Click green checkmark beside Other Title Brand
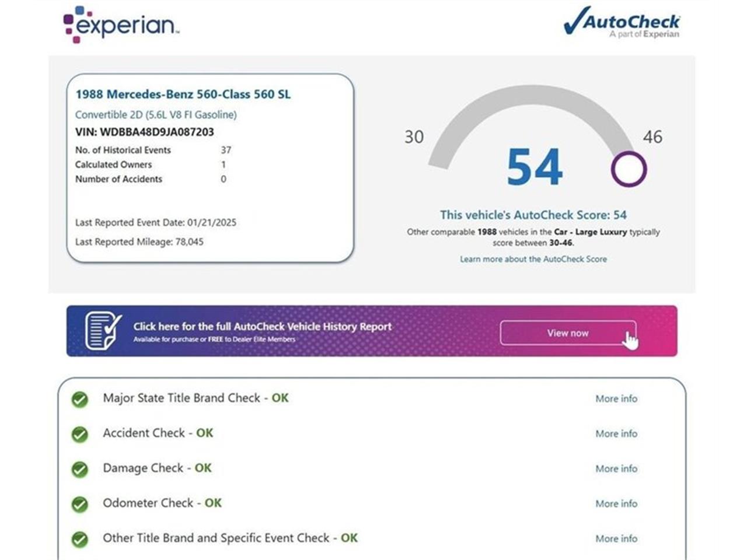747x560 pixels. 80,540
